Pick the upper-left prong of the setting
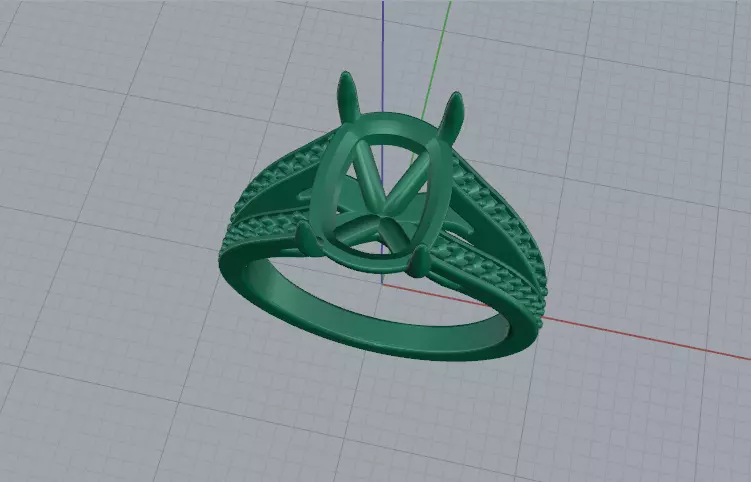 pos(349,97)
